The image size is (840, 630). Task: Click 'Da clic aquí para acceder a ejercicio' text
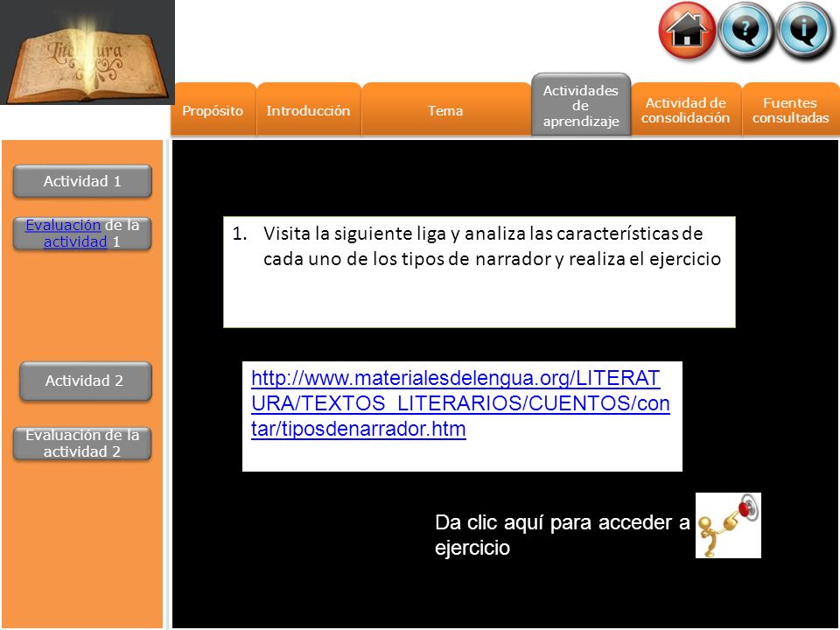(x=562, y=535)
